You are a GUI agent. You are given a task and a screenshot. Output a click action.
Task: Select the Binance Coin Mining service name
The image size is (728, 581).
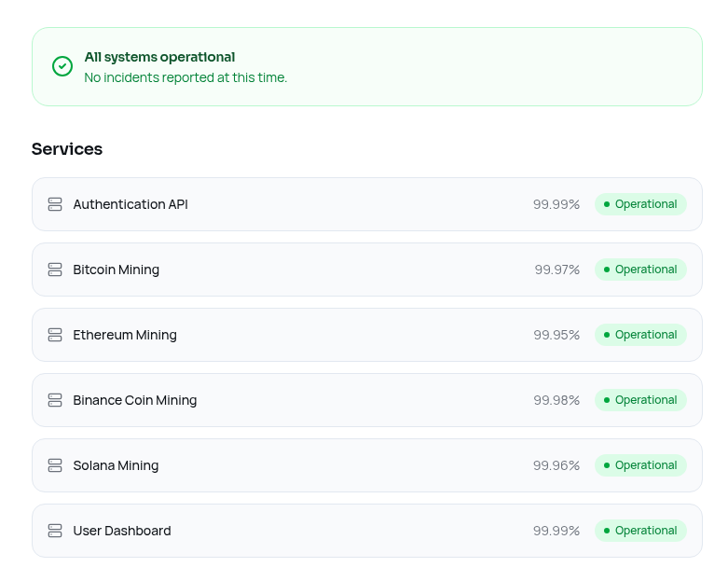[135, 400]
